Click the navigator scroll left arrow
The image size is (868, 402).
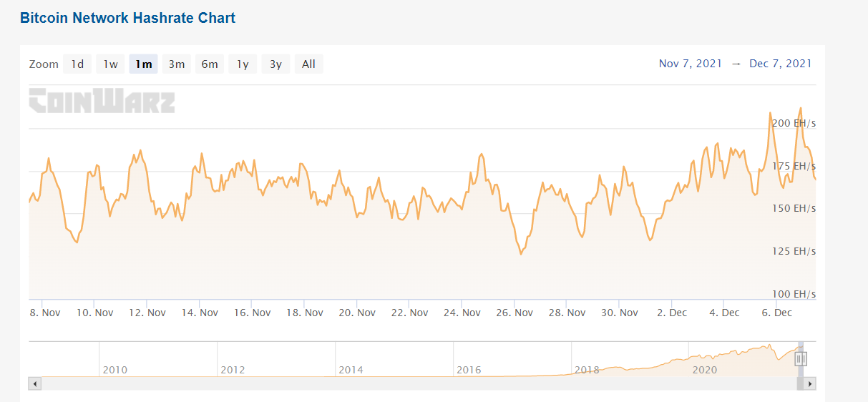(x=35, y=384)
